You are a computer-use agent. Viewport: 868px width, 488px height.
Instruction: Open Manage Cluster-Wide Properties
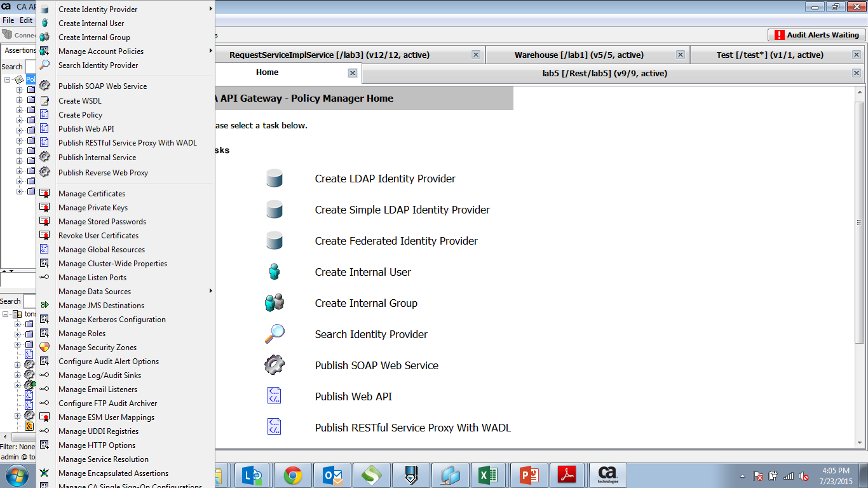click(x=126, y=264)
